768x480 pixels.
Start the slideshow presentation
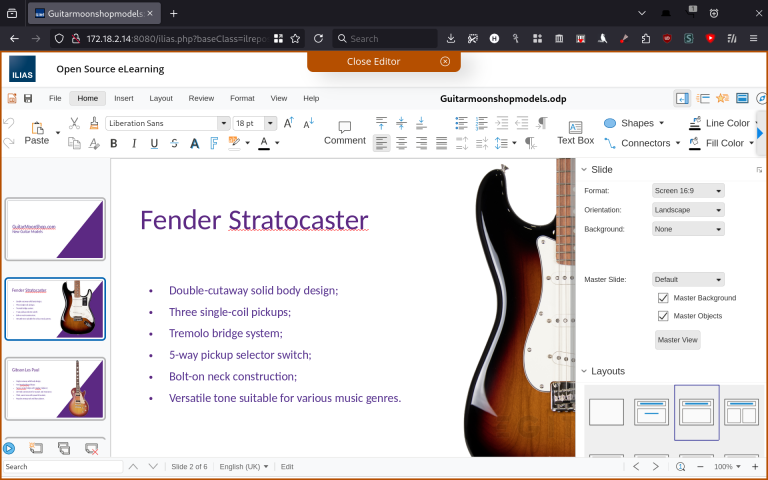9,449
